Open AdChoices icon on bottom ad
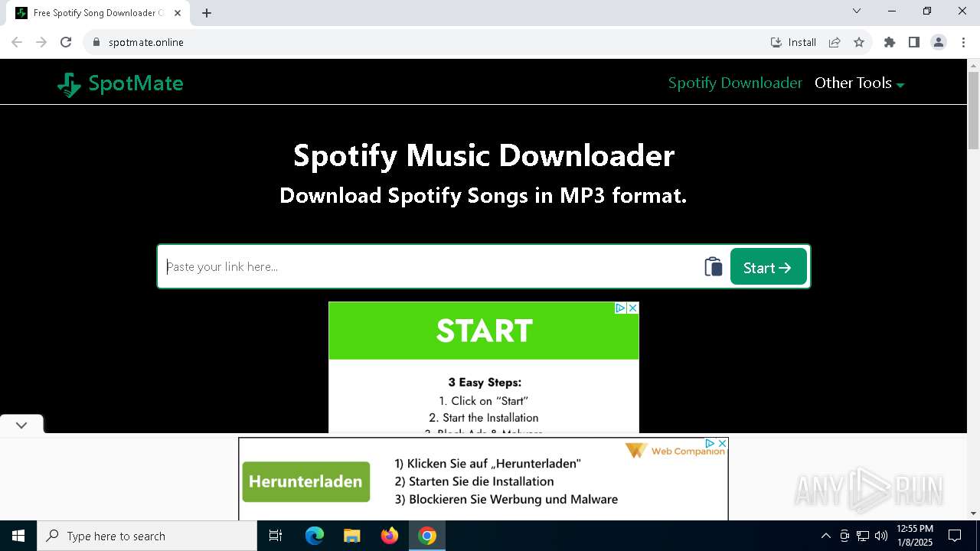980x551 pixels. (710, 443)
